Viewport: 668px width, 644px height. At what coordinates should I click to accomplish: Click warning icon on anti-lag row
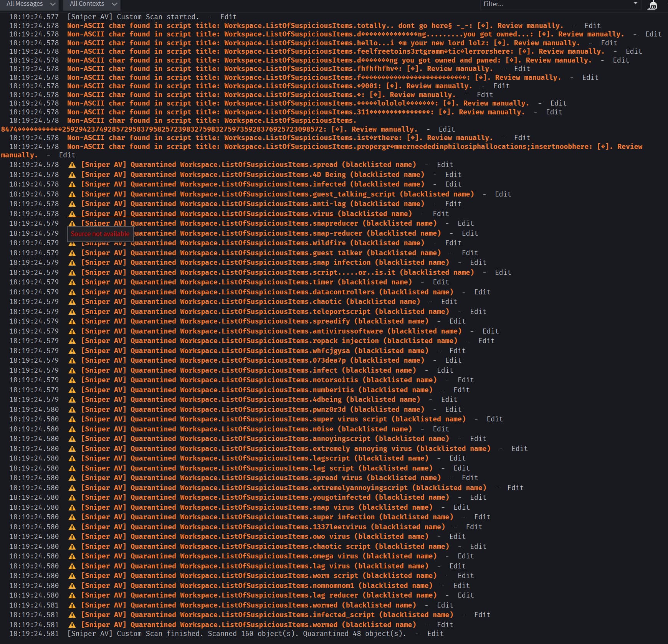[x=72, y=204]
